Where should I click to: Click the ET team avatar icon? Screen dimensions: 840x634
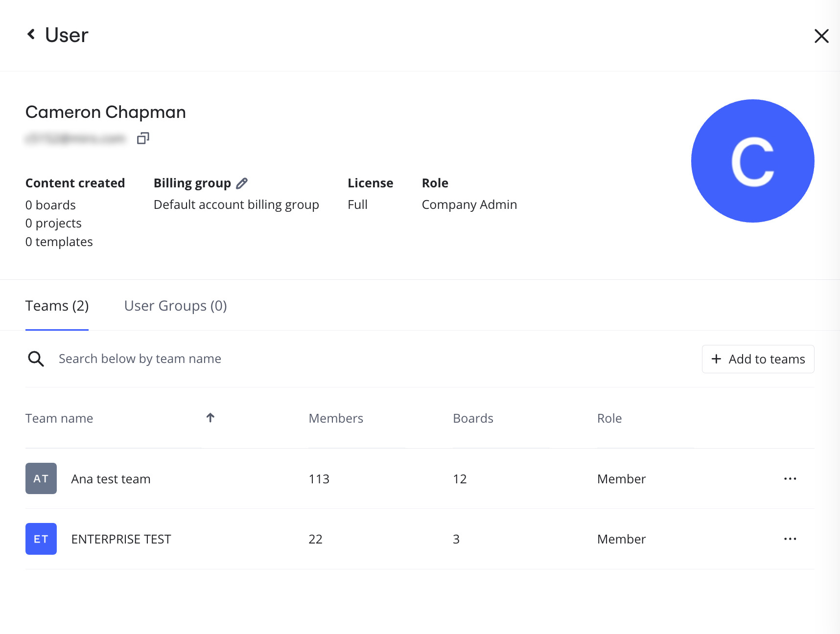(41, 539)
